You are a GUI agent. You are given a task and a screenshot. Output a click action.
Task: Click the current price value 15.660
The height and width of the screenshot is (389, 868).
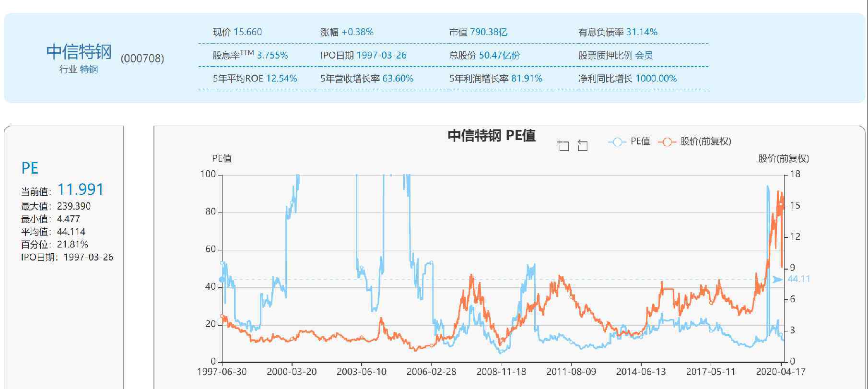247,32
